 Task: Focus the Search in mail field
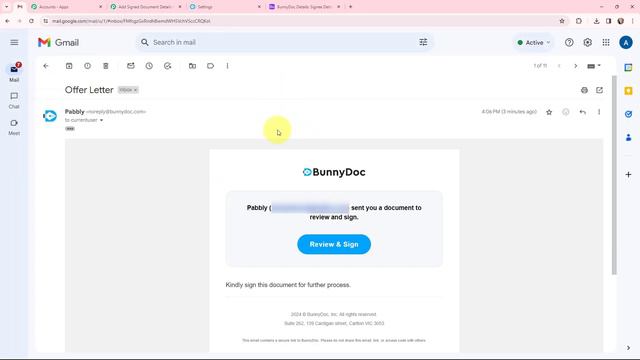[284, 42]
